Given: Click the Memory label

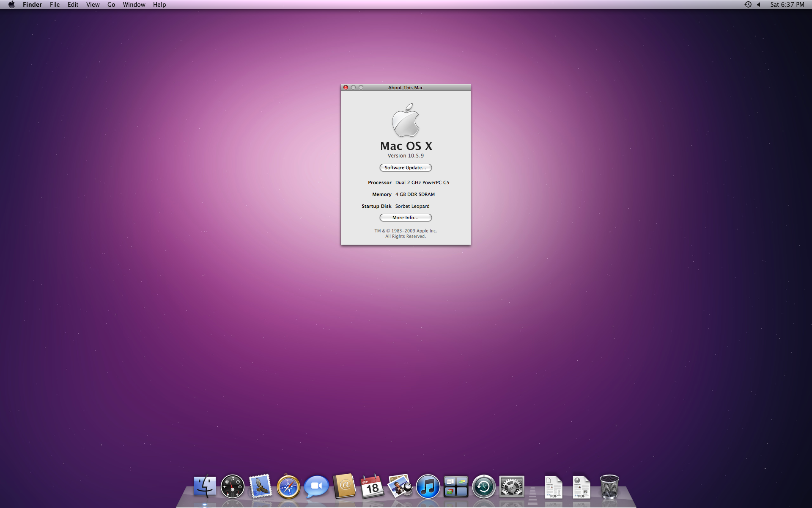Looking at the screenshot, I should pos(382,194).
